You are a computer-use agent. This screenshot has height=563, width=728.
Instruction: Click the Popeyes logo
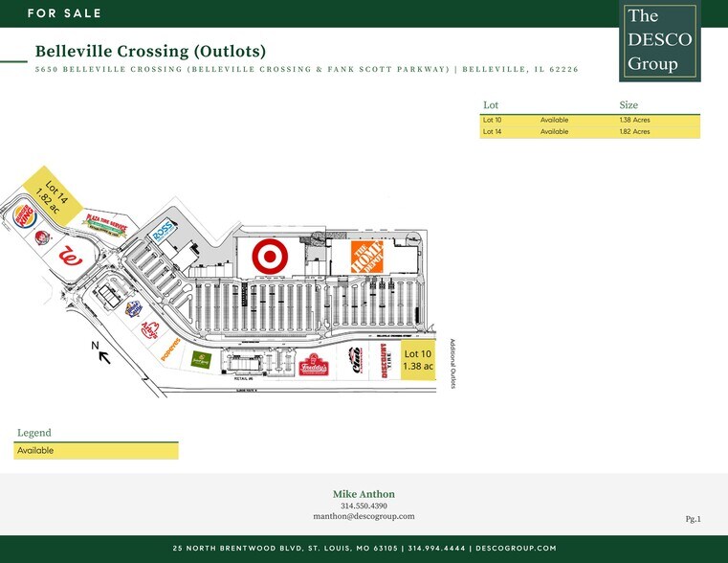pos(170,349)
